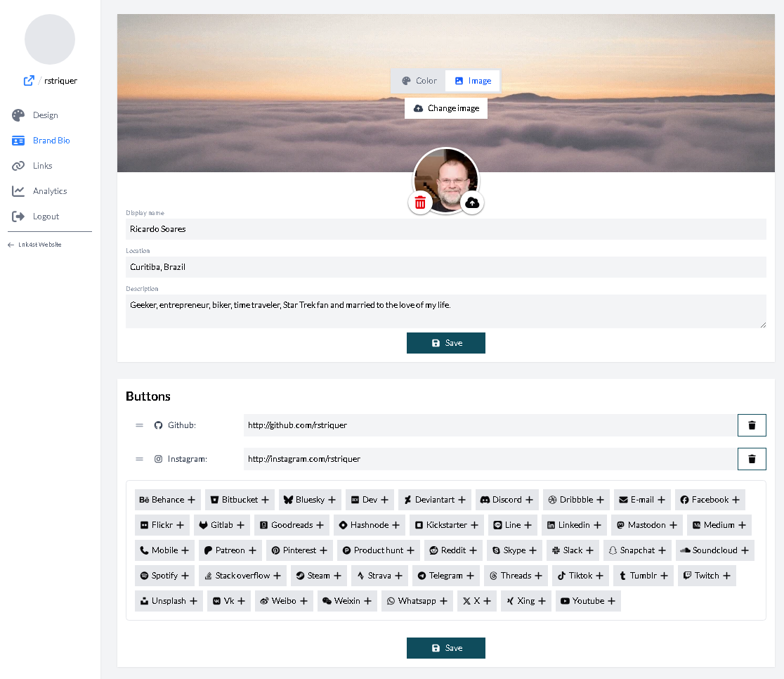Screen dimensions: 784x679
Task: Switch background mode to Color
Action: [419, 81]
